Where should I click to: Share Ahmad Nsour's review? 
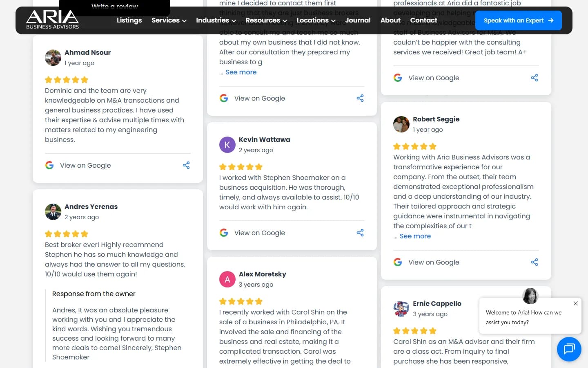point(186,165)
